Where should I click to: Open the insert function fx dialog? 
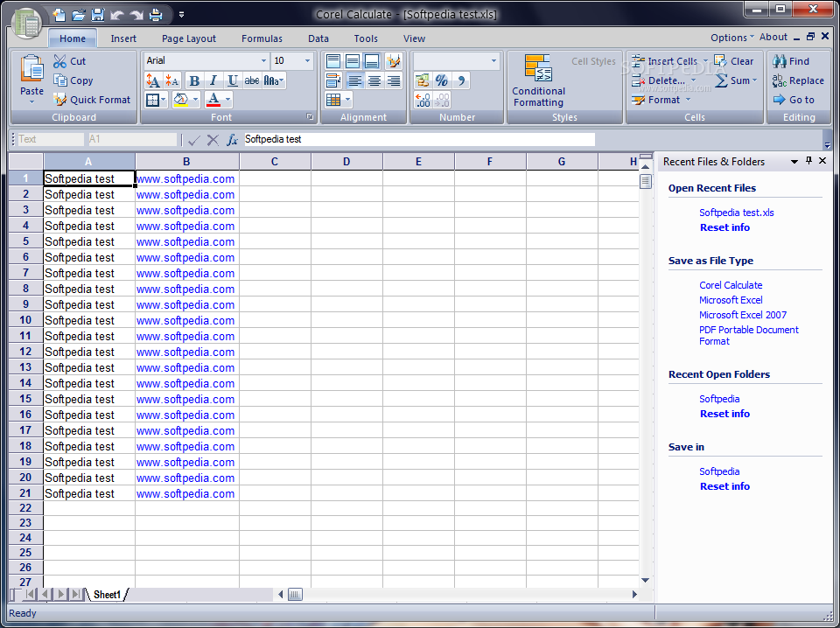pyautogui.click(x=232, y=140)
